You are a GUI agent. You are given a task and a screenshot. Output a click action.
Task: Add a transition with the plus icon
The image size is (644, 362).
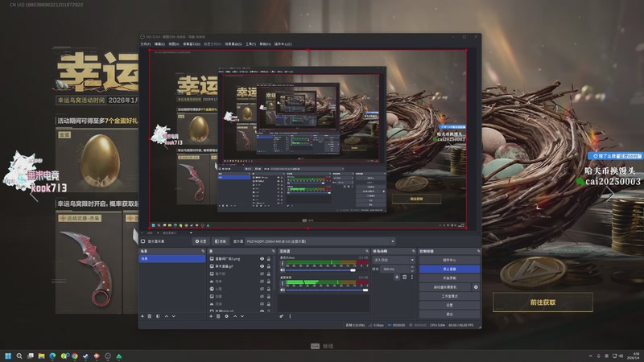click(x=397, y=278)
